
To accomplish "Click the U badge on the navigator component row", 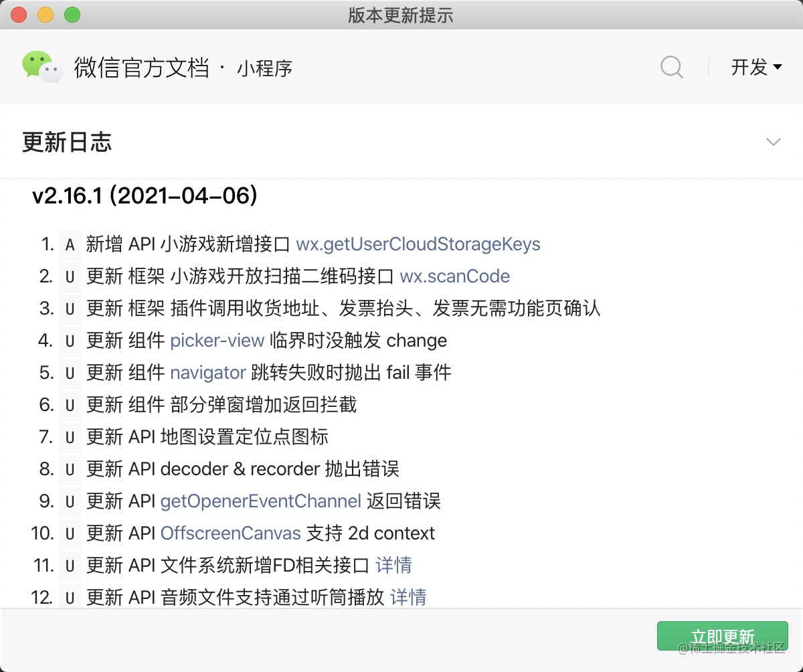I will coord(70,373).
